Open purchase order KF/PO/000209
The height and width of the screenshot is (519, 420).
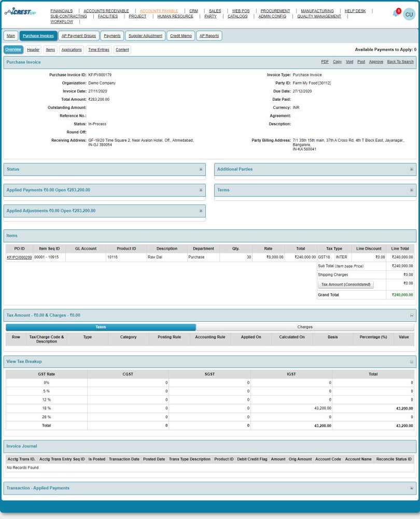pyautogui.click(x=20, y=257)
